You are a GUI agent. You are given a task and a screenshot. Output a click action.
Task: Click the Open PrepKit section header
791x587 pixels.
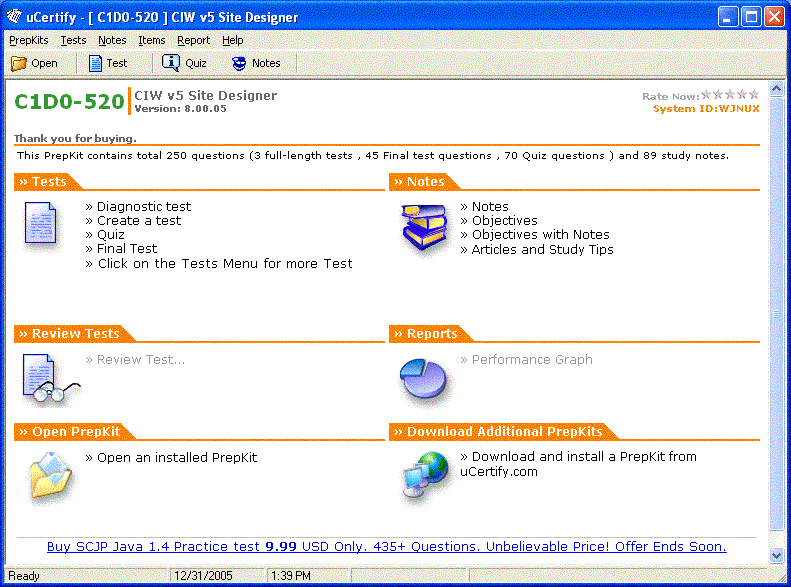[75, 432]
